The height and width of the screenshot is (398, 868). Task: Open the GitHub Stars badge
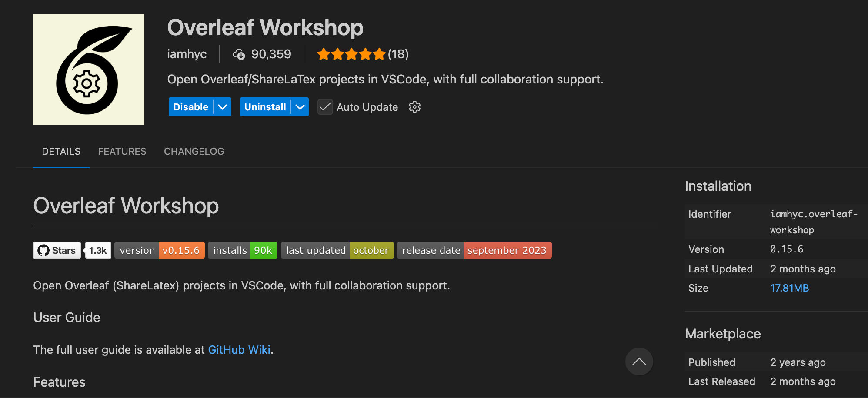57,250
